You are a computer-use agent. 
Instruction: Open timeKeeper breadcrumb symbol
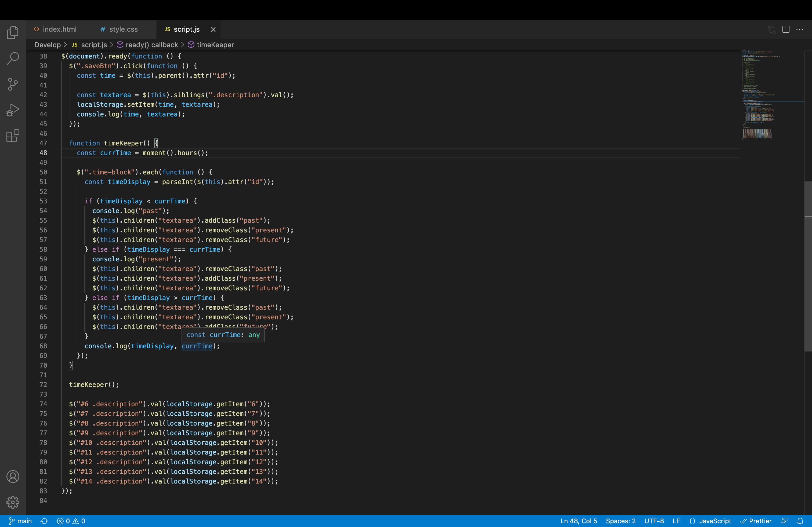211,45
